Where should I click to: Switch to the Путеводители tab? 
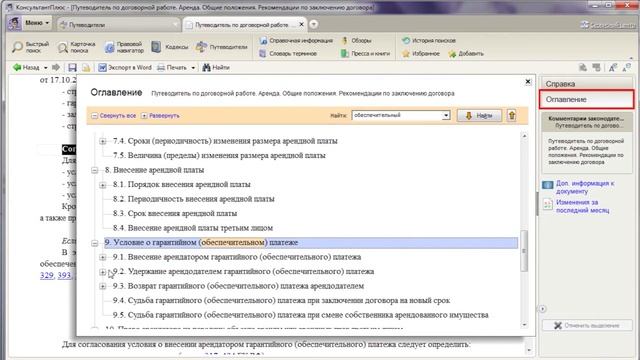pyautogui.click(x=118, y=24)
